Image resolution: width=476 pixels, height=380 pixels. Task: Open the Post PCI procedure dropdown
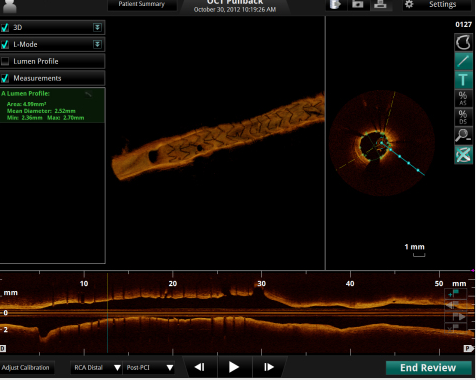[149, 368]
